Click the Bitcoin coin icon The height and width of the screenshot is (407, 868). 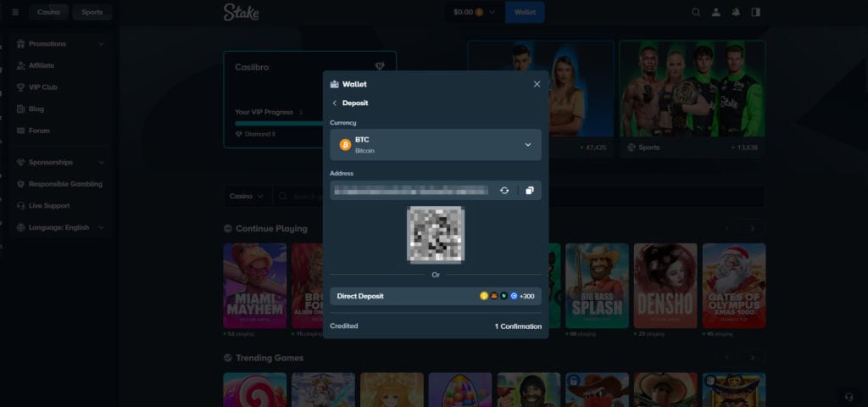pos(346,145)
